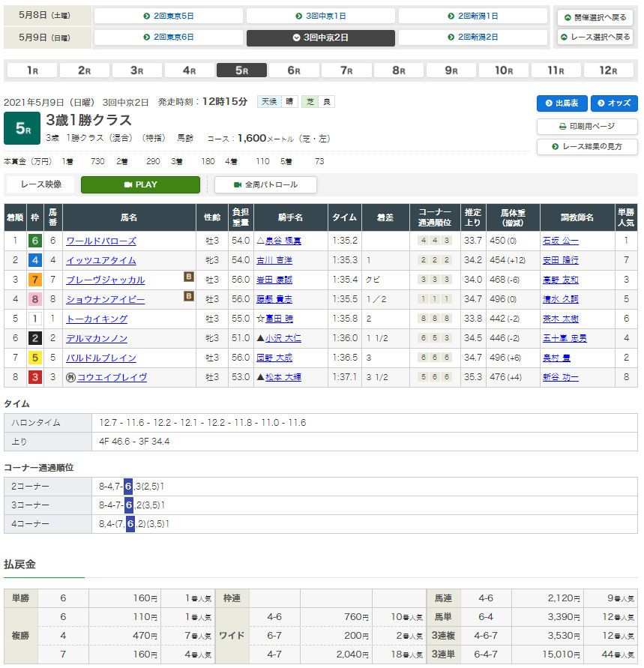Open the オッズ odds page
This screenshot has width=644, height=668.
[x=614, y=103]
